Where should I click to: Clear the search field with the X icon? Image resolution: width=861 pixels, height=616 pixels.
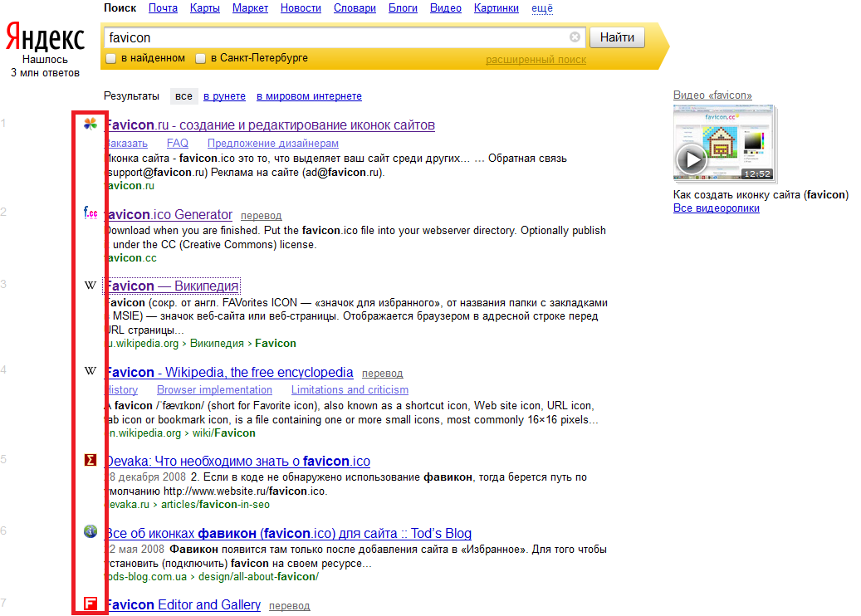tap(575, 37)
